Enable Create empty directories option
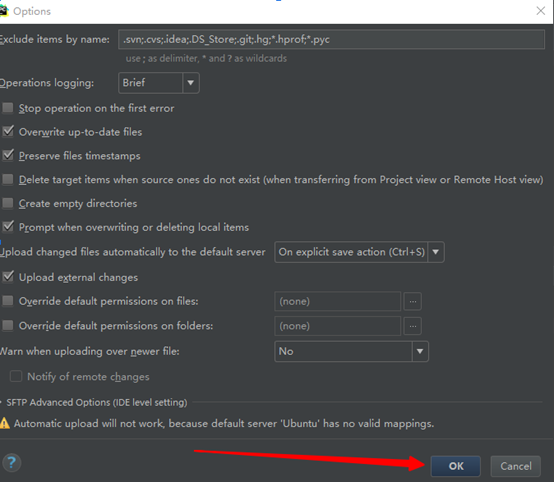The width and height of the screenshot is (554, 482). 8,203
